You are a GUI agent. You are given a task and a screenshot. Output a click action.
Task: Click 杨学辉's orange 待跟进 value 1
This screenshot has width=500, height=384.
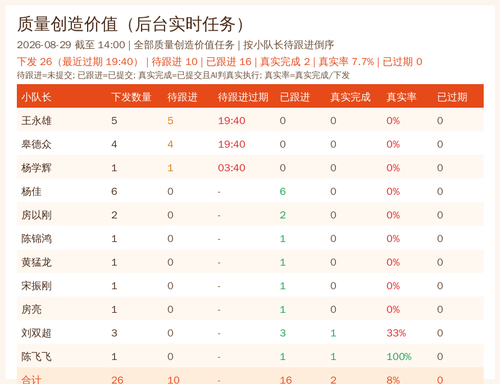click(x=170, y=168)
